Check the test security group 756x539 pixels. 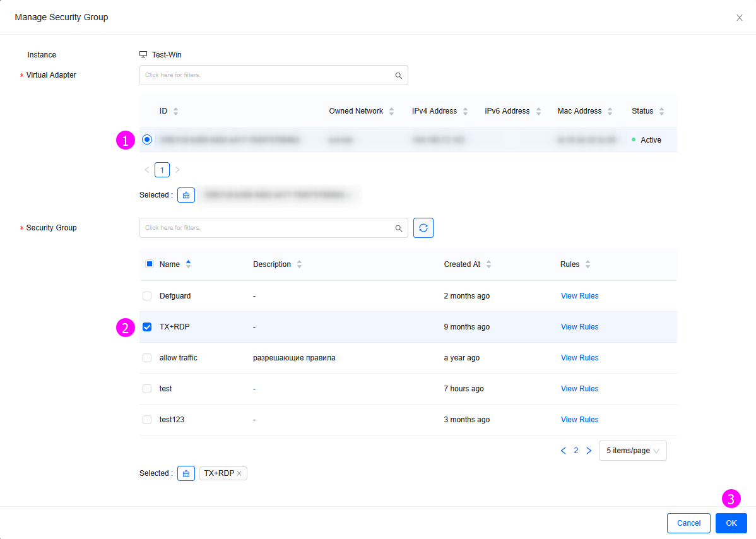pyautogui.click(x=147, y=389)
